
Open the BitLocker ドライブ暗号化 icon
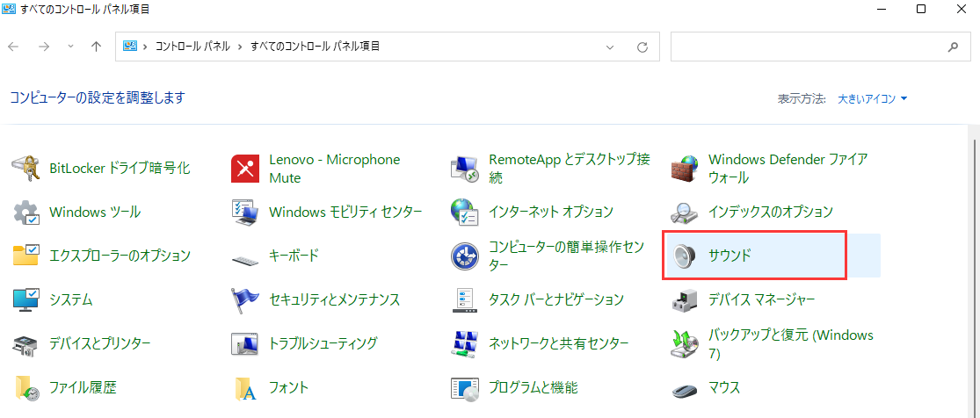click(x=26, y=168)
